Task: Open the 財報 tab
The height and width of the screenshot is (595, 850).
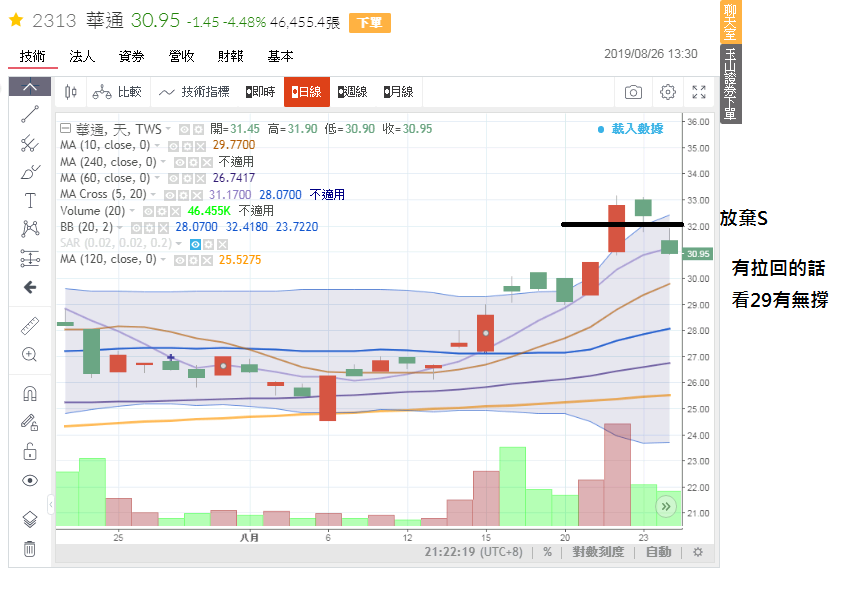Action: point(231,56)
